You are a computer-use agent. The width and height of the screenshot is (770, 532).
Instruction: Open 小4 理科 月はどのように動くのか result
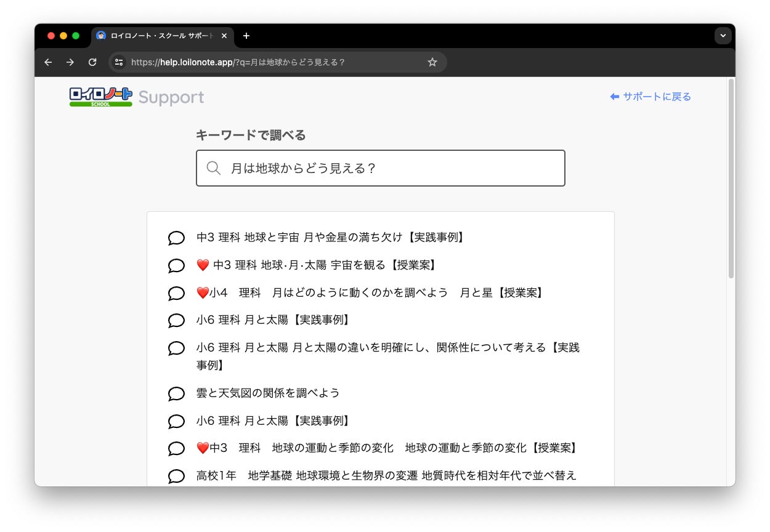coord(371,292)
